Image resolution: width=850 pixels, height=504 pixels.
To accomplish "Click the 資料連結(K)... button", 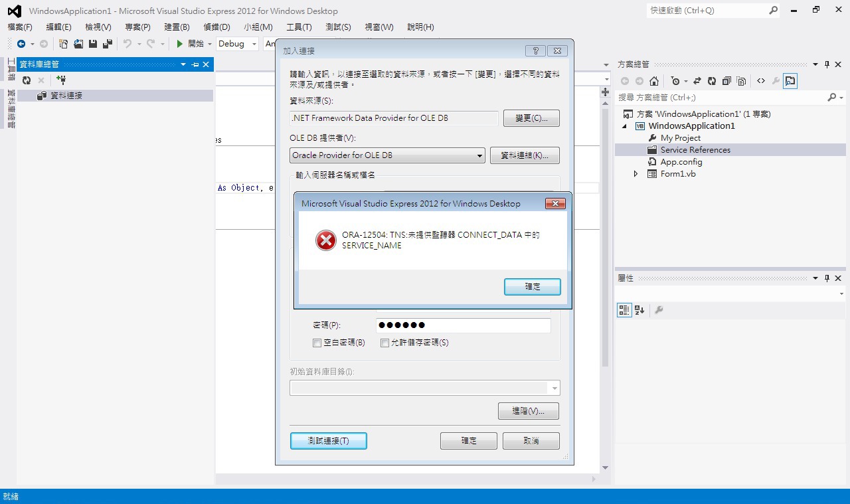I will (525, 155).
